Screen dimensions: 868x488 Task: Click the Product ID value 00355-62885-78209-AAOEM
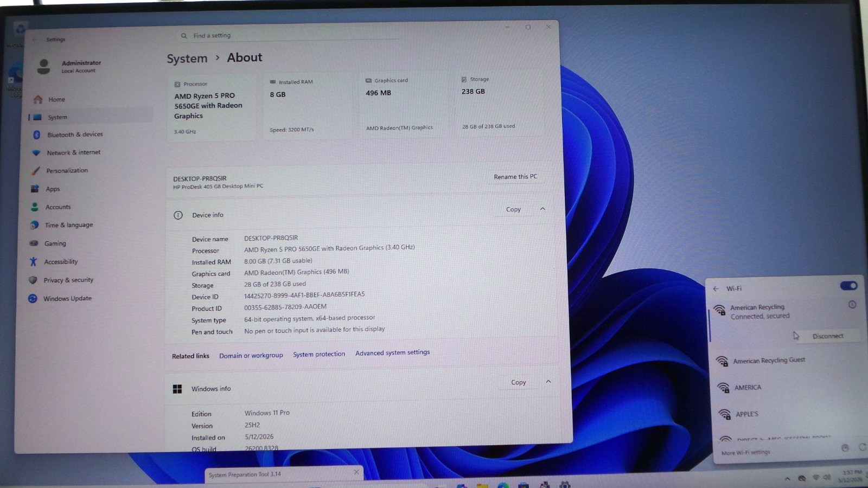coord(285,306)
